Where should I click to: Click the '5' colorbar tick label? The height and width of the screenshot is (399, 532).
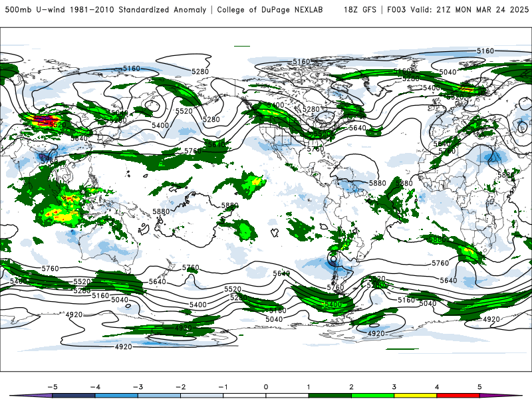click(479, 387)
